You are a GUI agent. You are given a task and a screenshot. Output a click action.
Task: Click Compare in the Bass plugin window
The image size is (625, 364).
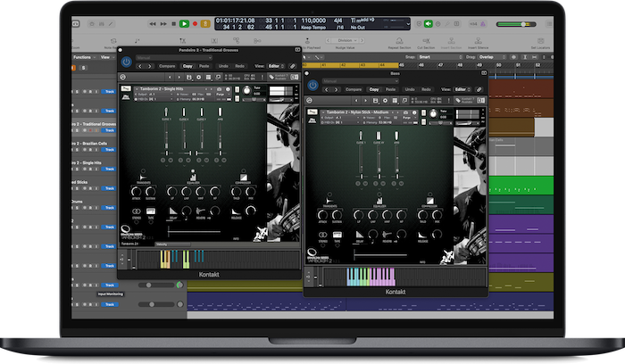coord(354,89)
